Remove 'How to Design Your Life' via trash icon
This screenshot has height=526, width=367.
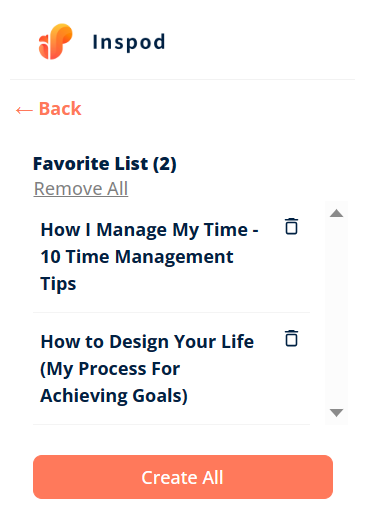(x=291, y=338)
